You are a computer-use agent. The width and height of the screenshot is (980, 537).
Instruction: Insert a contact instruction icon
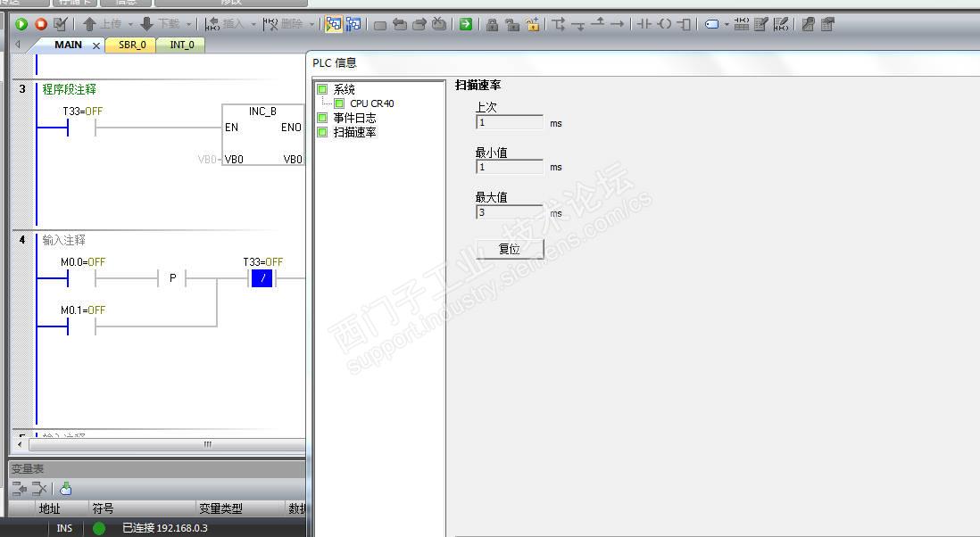(644, 24)
